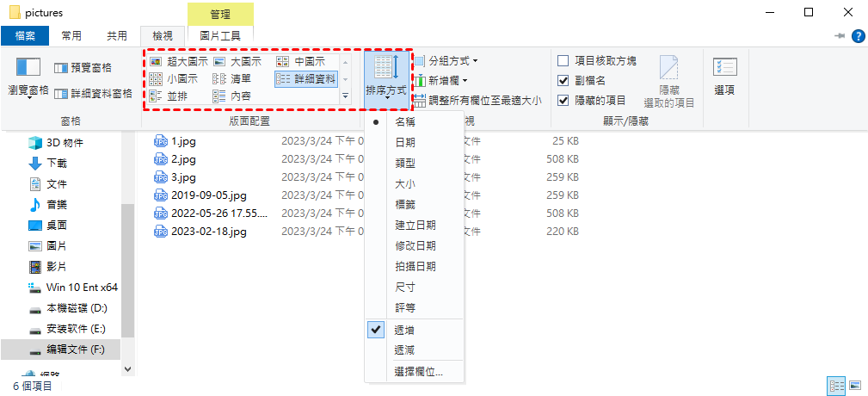868x396 pixels.
Task: Choose 遞減 descending order
Action: (x=404, y=350)
